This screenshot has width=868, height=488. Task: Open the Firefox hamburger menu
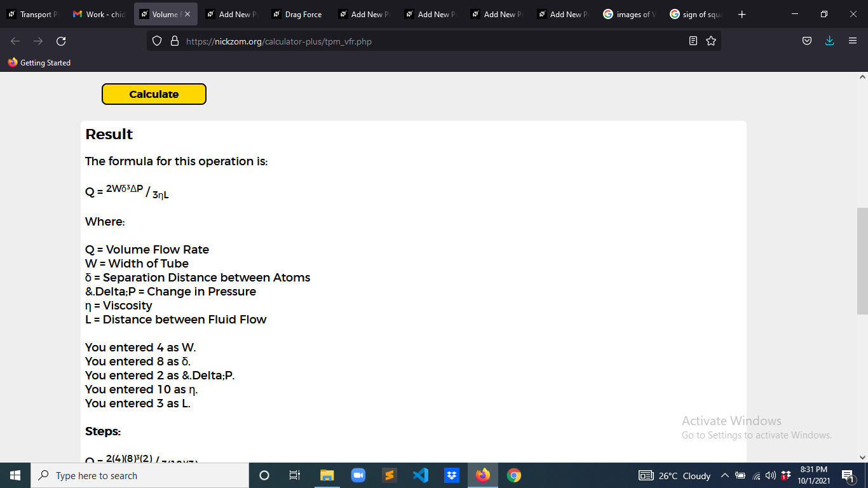click(853, 41)
